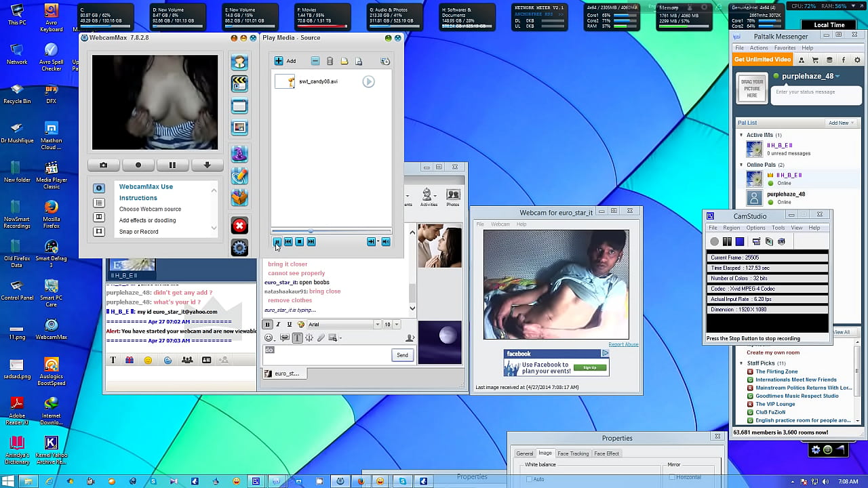
Task: Collapse the Active IMs group
Action: 741,135
